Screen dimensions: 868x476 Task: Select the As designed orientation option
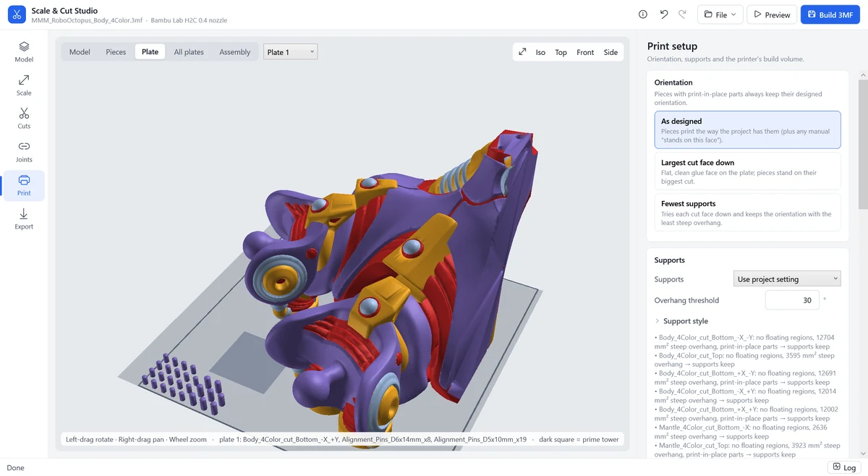747,129
